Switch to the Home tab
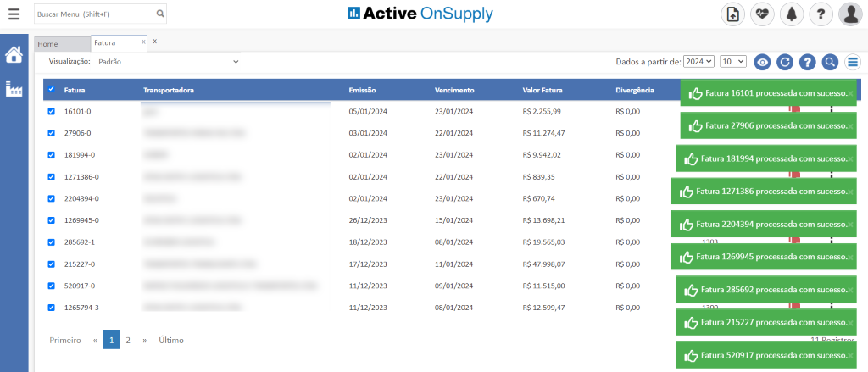 click(61, 44)
